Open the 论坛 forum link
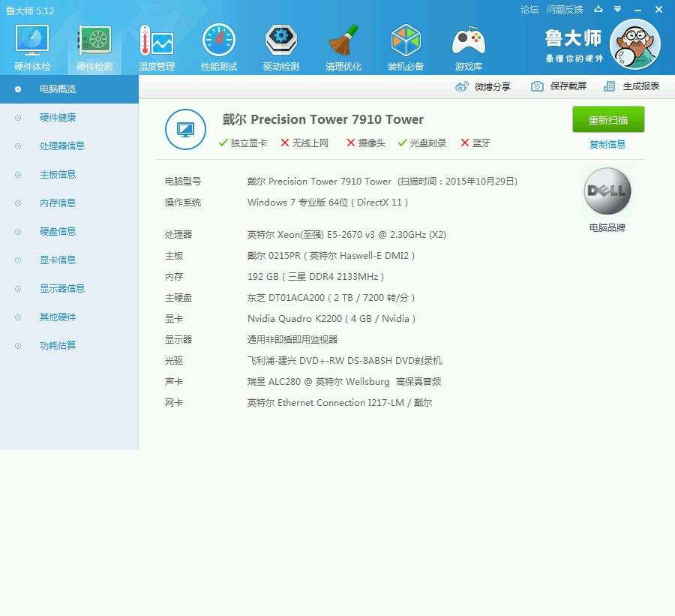Image resolution: width=675 pixels, height=616 pixels. (x=529, y=10)
